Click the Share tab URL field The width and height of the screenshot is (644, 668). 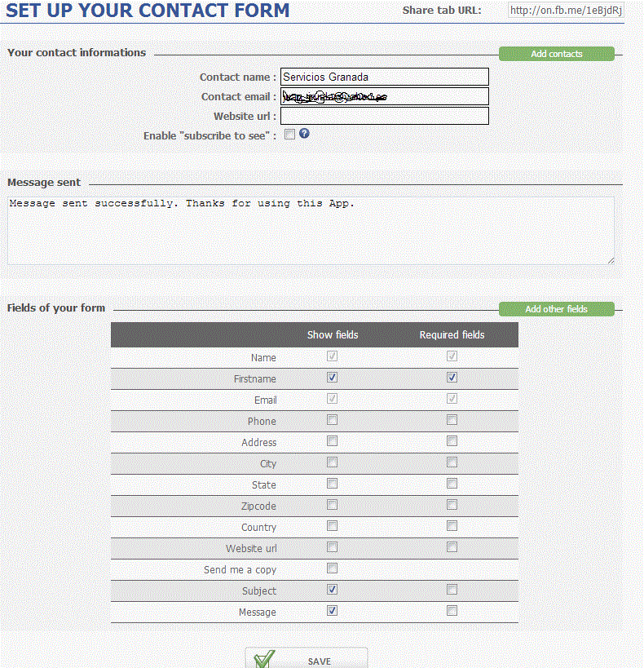click(x=565, y=11)
